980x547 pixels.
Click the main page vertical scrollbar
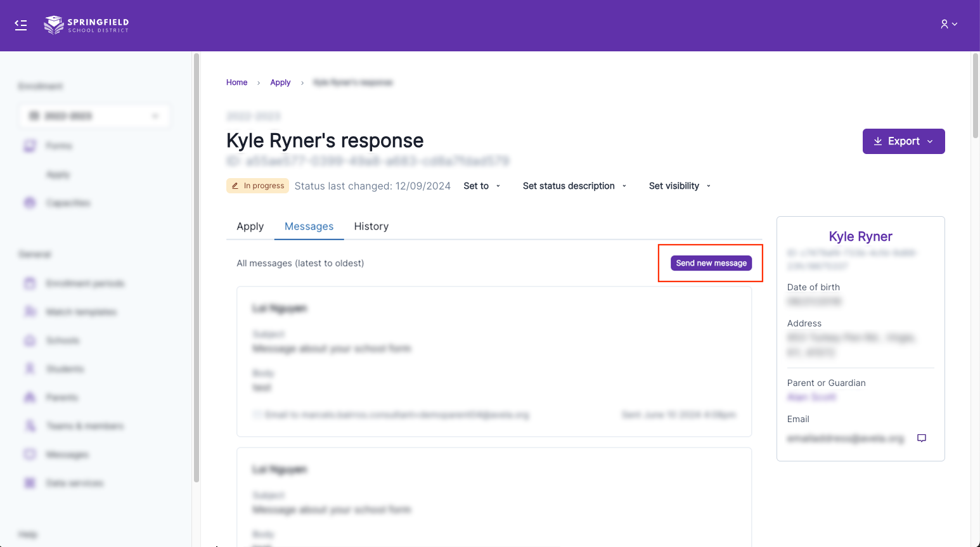pyautogui.click(x=975, y=95)
